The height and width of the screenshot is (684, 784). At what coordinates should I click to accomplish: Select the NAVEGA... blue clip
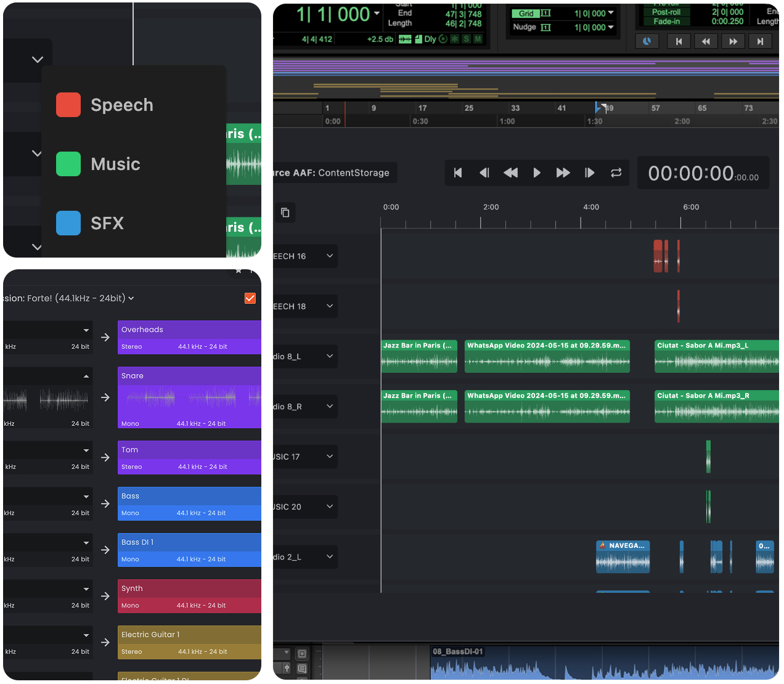623,556
